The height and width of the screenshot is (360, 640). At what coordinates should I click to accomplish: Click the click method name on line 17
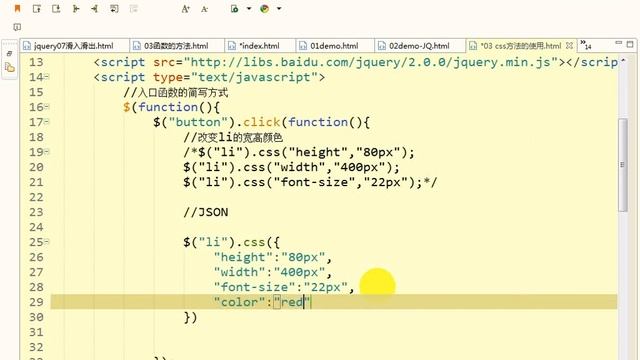coord(262,122)
